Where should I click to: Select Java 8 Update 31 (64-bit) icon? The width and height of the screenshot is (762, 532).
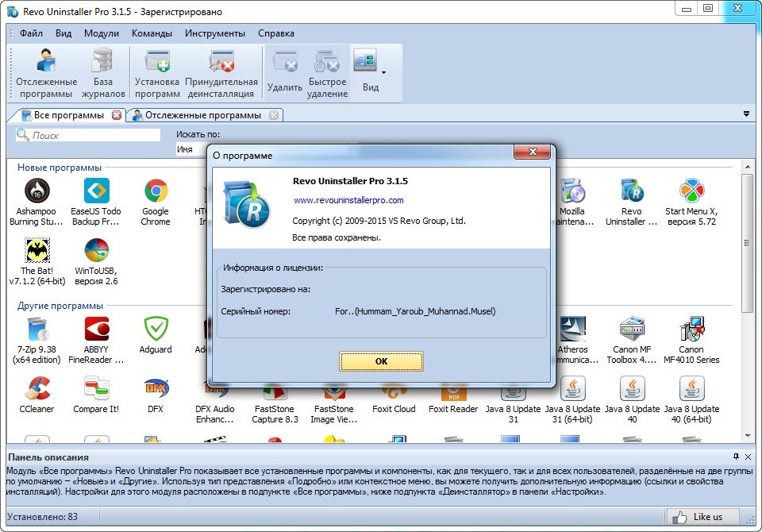tap(572, 388)
